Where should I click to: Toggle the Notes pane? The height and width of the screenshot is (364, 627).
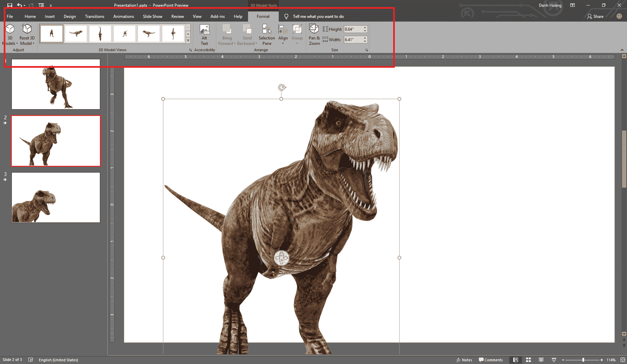[464, 360]
